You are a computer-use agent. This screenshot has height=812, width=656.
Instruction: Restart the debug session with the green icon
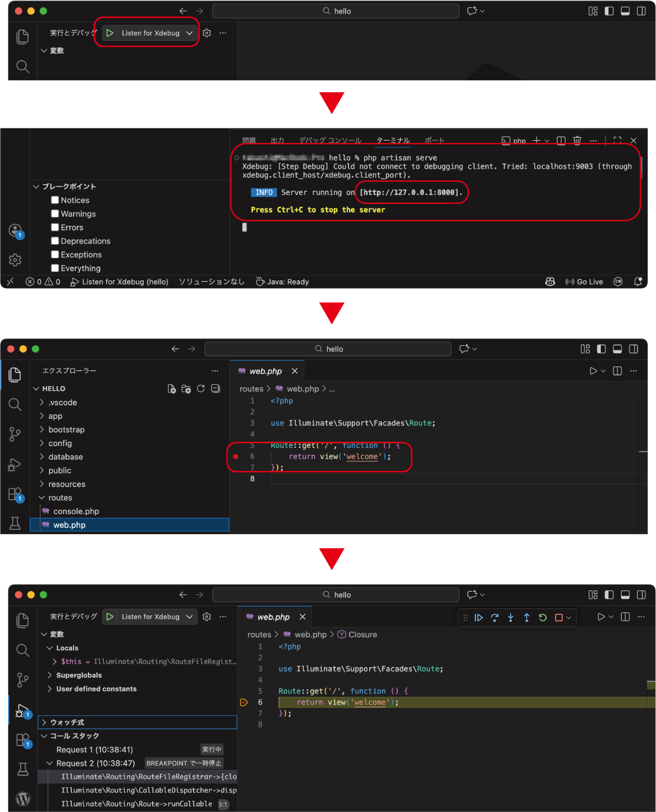pyautogui.click(x=543, y=618)
